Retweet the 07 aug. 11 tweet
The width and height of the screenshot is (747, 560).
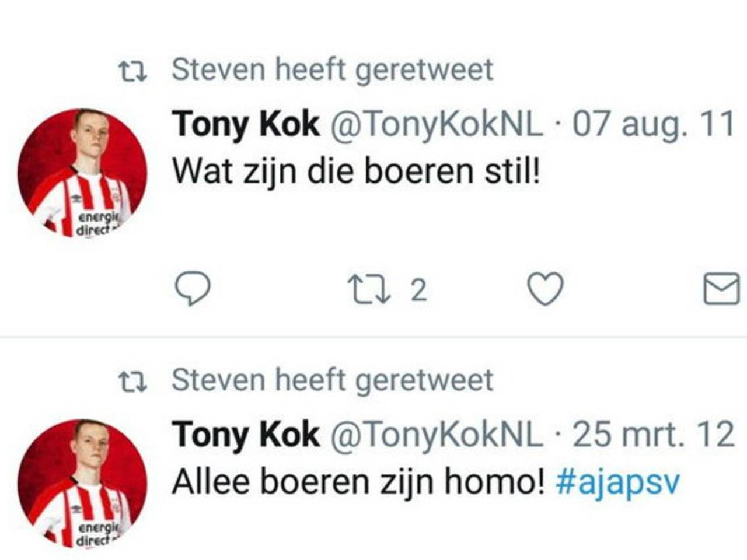[369, 289]
